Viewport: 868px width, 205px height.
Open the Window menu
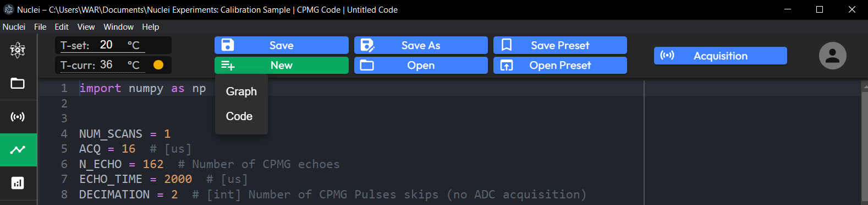point(118,26)
